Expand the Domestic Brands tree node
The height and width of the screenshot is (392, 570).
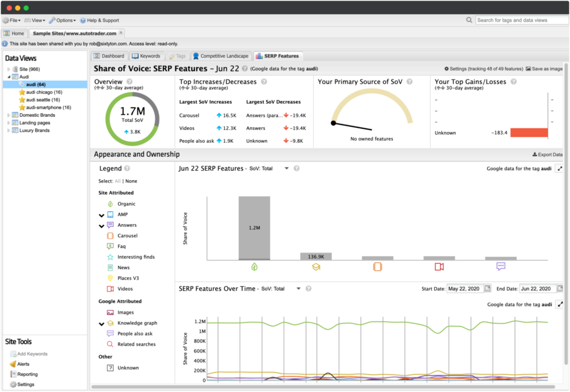[9, 115]
